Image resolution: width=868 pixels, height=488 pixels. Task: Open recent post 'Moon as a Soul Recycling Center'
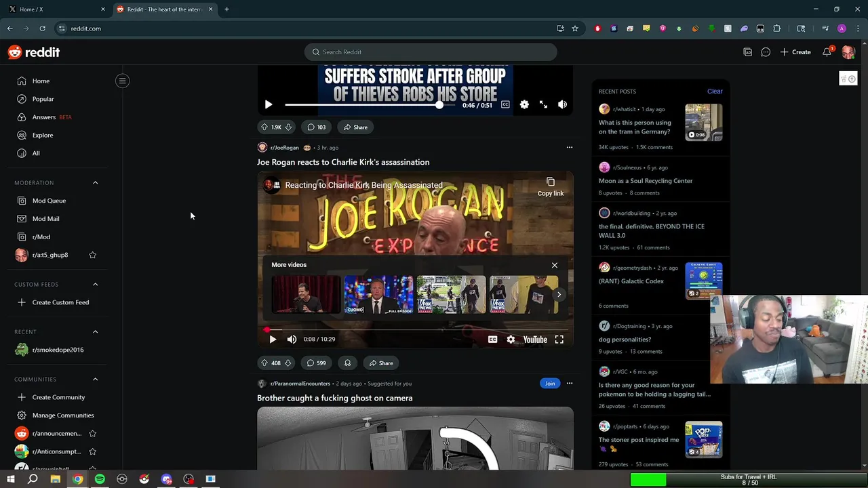point(646,181)
